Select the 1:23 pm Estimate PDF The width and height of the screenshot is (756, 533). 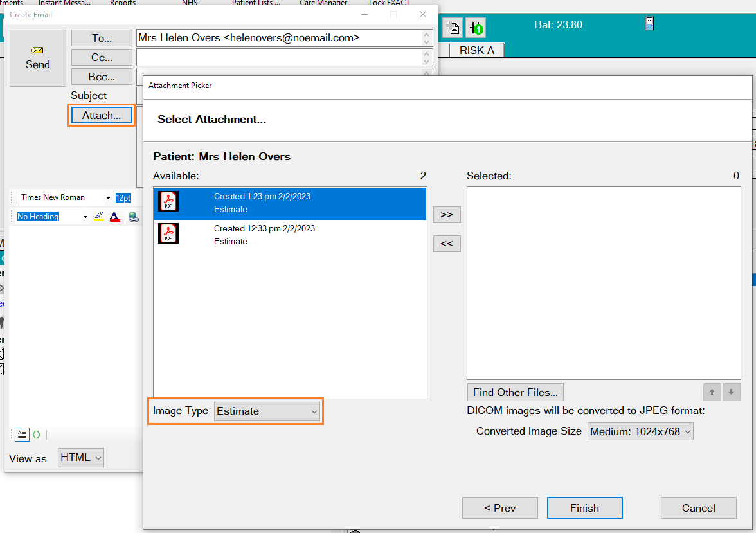pyautogui.click(x=290, y=203)
